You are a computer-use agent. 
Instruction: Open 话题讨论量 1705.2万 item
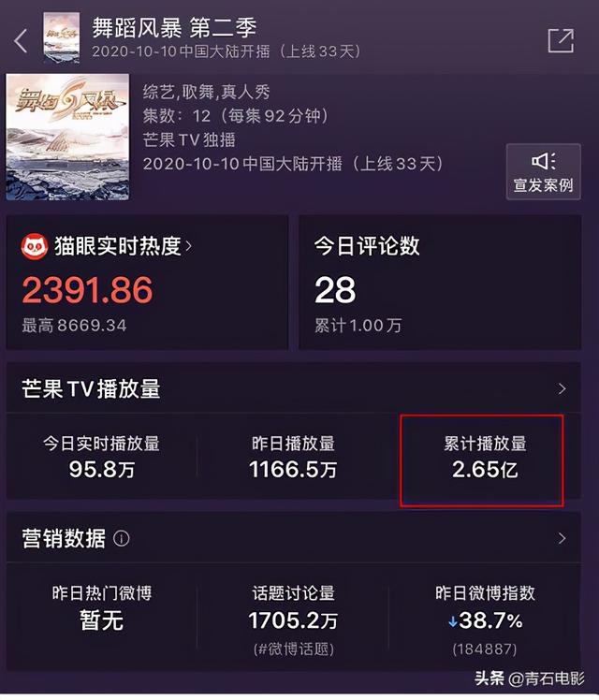pyautogui.click(x=293, y=620)
